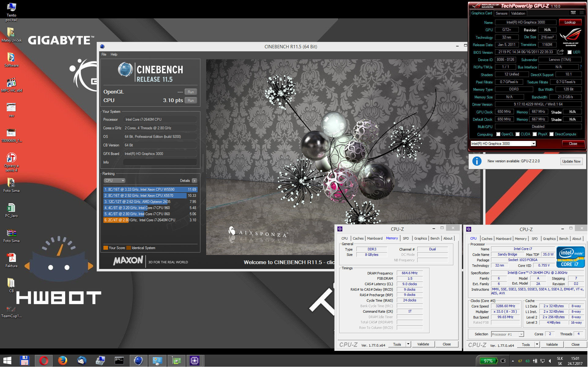Click the Info input field in Cinebench
The width and height of the screenshot is (588, 368).
[x=160, y=162]
